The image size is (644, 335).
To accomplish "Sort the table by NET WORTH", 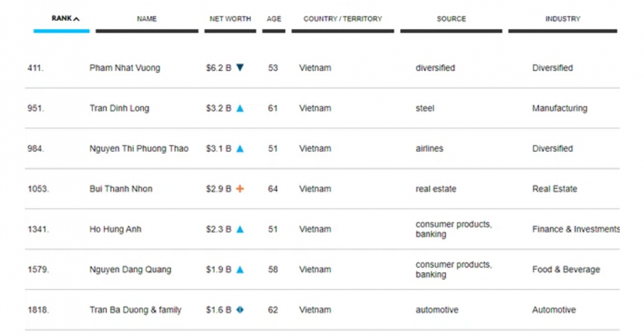I will point(230,18).
